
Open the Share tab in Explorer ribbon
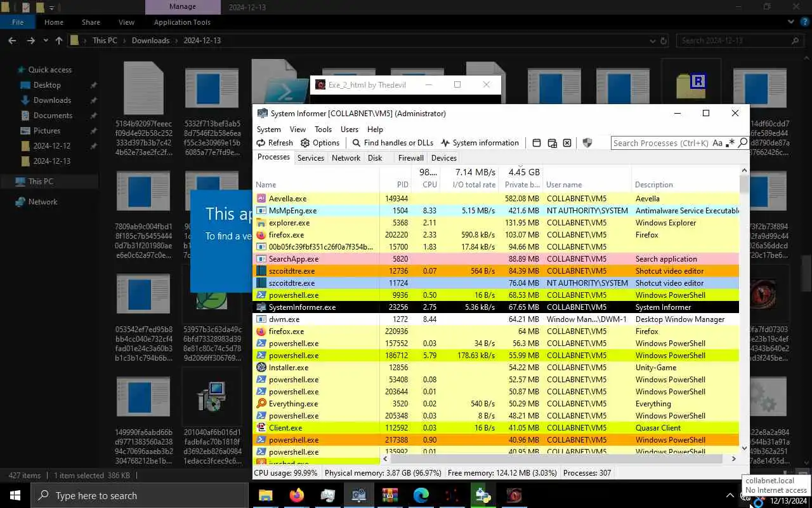(91, 22)
